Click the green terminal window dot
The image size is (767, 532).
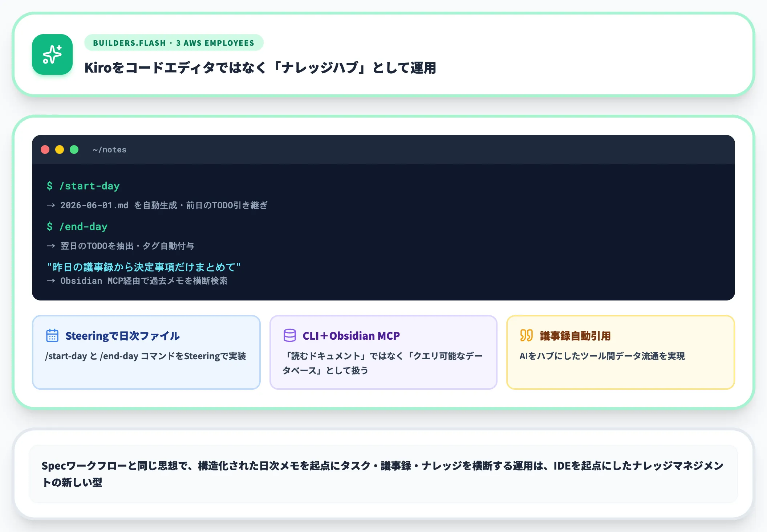pyautogui.click(x=74, y=150)
